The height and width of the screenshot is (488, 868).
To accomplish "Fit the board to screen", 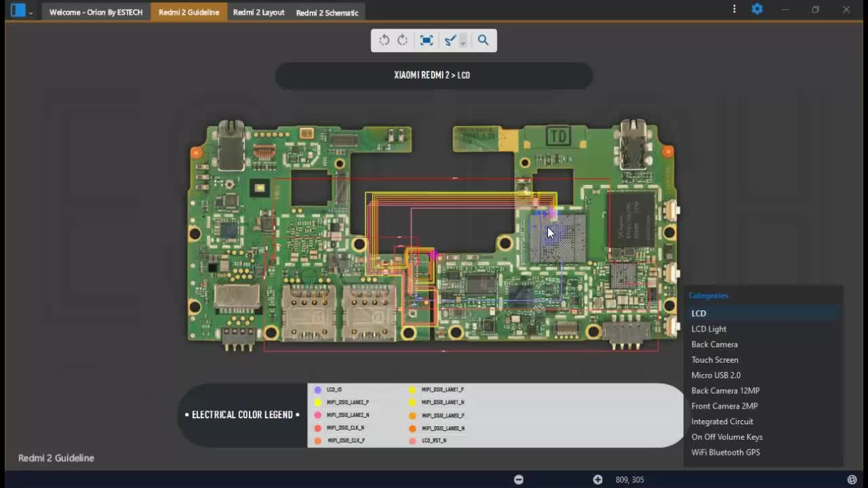I will [x=427, y=40].
